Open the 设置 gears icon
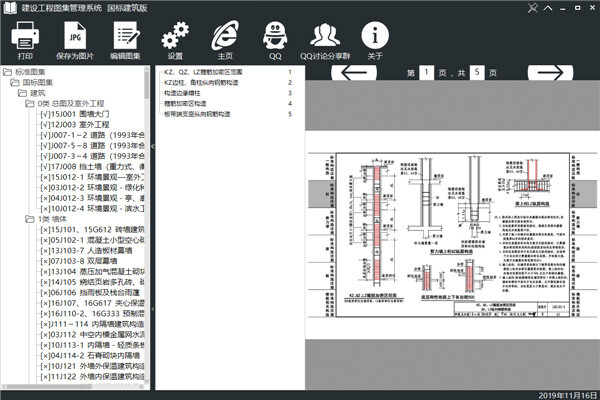600x400 pixels. [175, 35]
